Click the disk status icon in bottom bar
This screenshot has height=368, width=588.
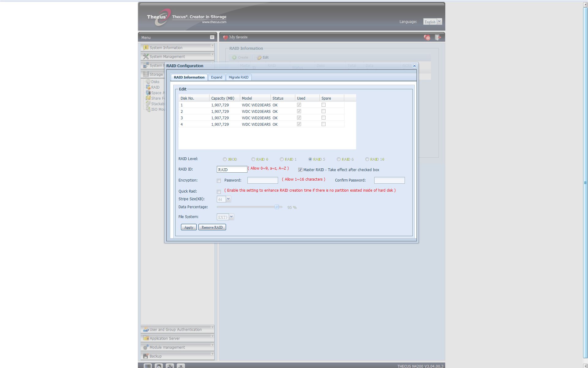[x=159, y=366]
